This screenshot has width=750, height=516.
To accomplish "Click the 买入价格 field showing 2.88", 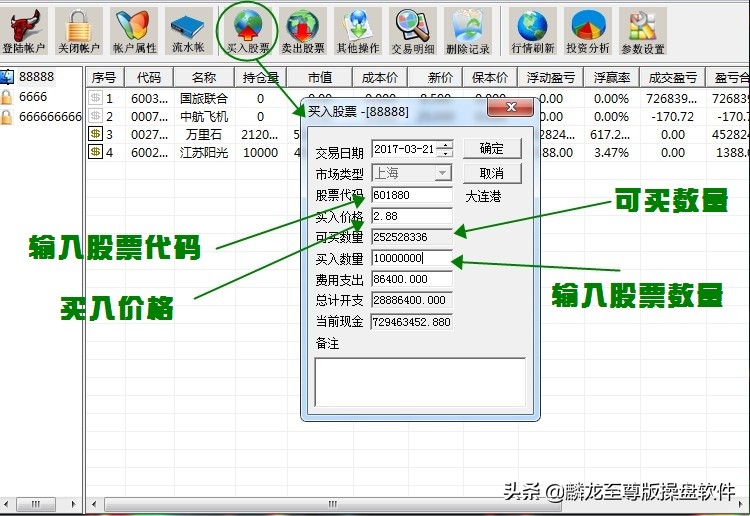I will [x=411, y=216].
